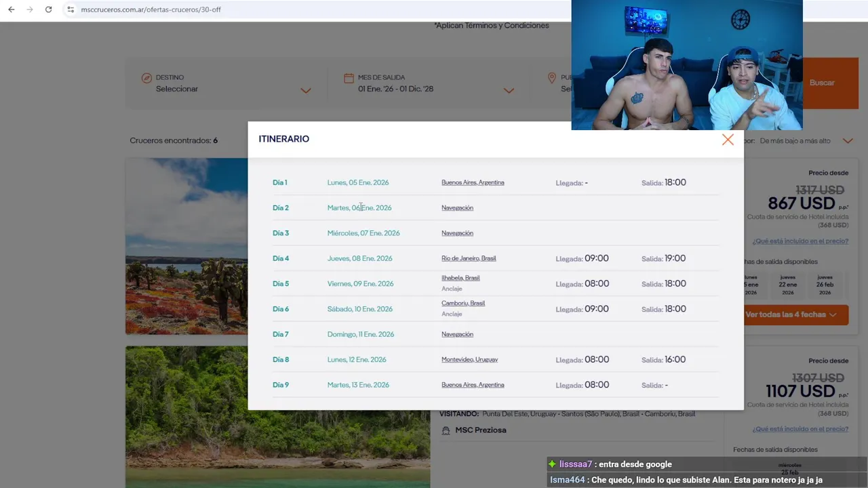The height and width of the screenshot is (488, 868).
Task: Click the Día 8 departure time 16:00
Action: (x=675, y=359)
